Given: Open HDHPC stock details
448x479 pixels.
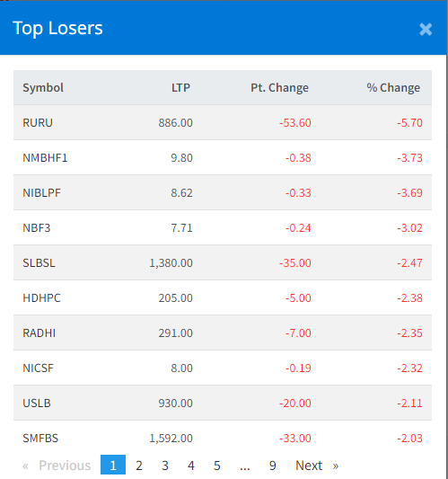Looking at the screenshot, I should pyautogui.click(x=42, y=297).
